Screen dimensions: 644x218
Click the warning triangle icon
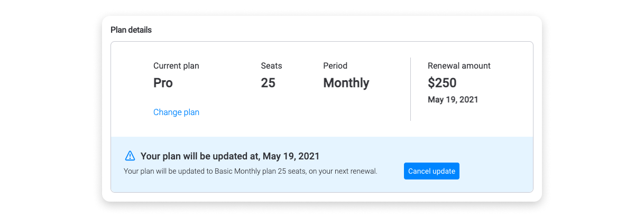(130, 156)
